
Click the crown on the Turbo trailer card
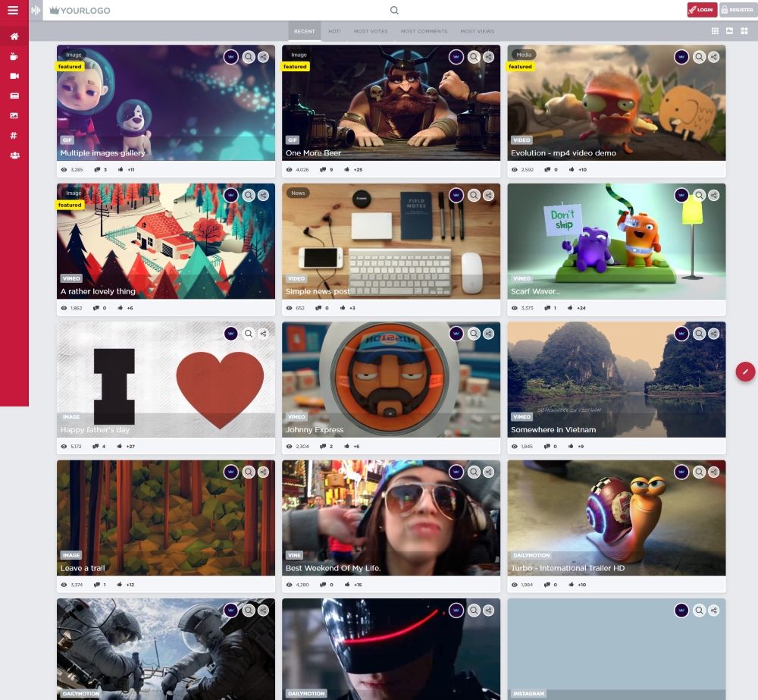pos(681,472)
